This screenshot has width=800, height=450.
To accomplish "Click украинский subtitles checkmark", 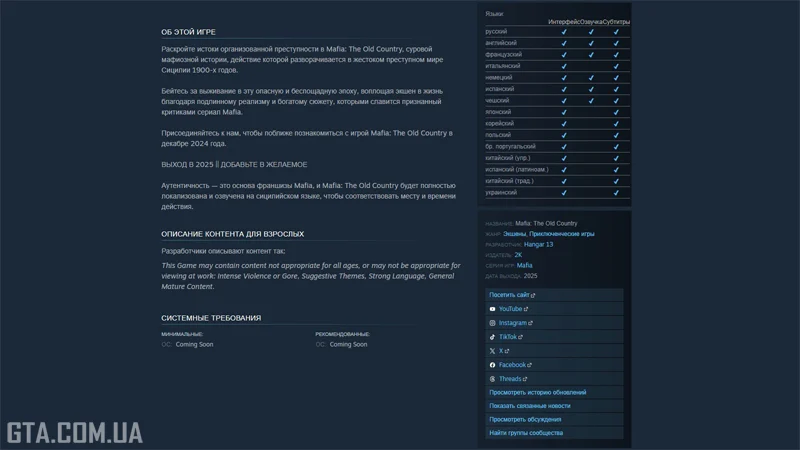I will [616, 193].
